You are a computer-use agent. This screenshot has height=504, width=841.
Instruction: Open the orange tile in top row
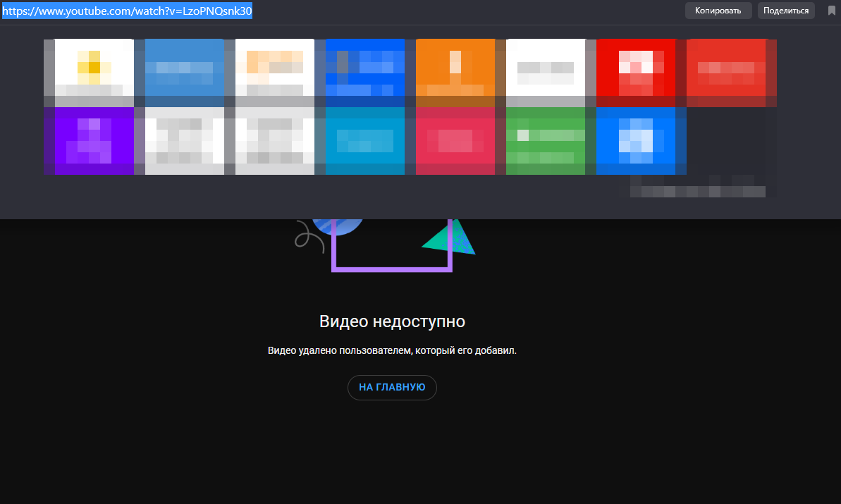pos(455,68)
